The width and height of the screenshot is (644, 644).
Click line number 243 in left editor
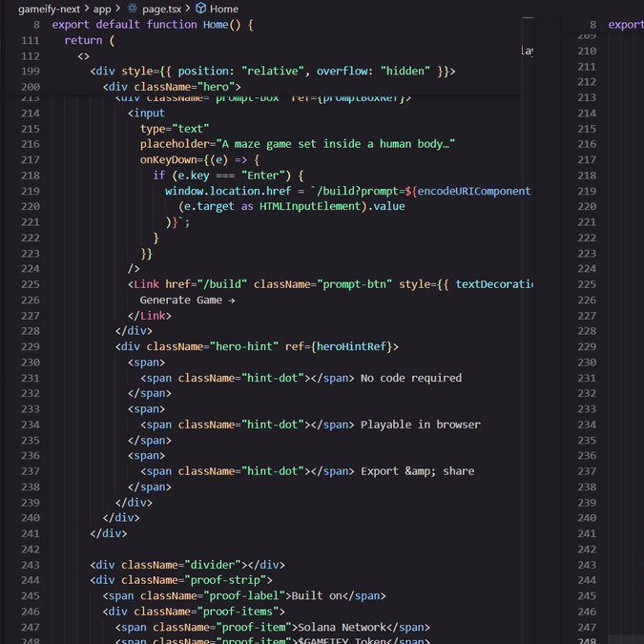[x=31, y=565]
